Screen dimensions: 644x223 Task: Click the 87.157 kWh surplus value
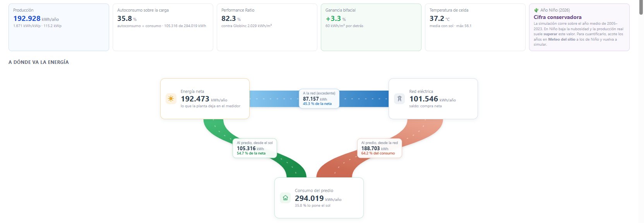click(x=315, y=99)
